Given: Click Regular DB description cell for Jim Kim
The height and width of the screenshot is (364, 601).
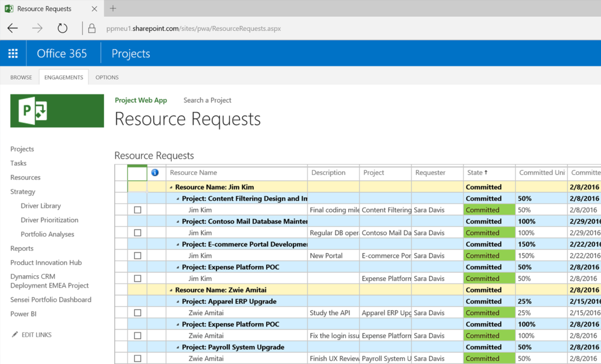Looking at the screenshot, I should (x=333, y=233).
